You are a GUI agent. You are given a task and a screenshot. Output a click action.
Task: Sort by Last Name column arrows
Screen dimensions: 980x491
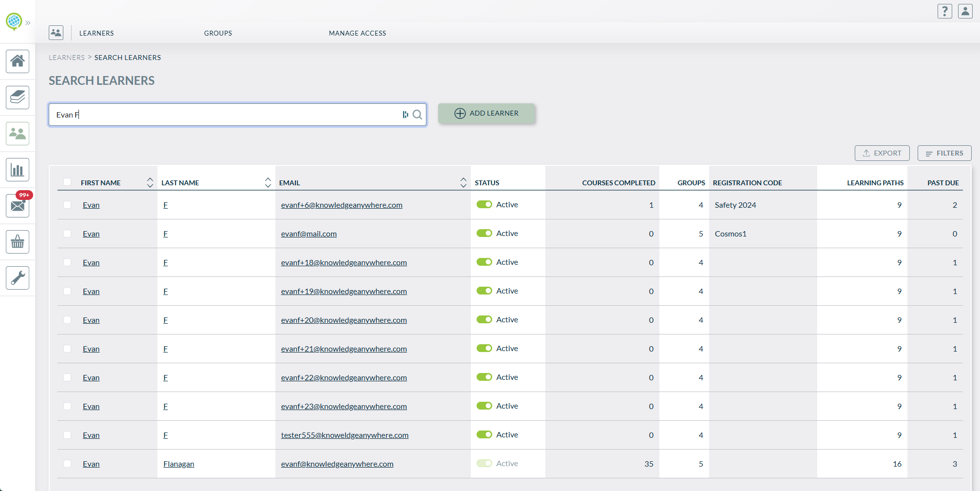point(268,182)
